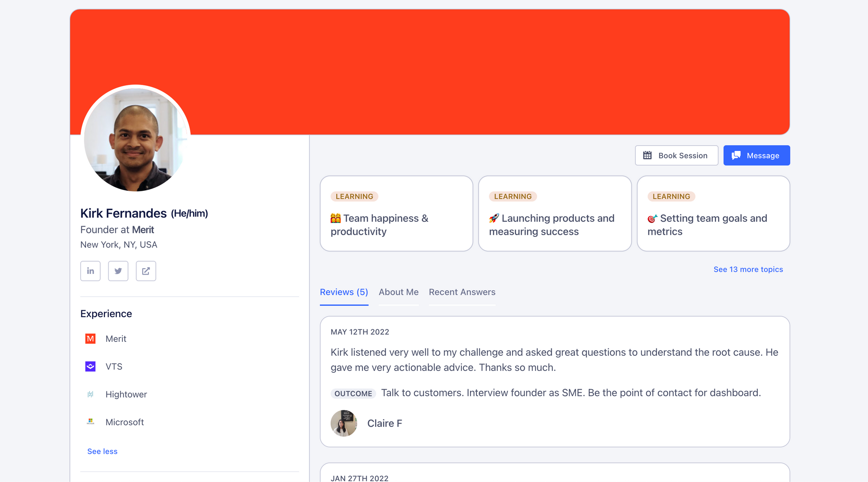The width and height of the screenshot is (868, 482).
Task: Select the Reviews (5) tab
Action: pos(344,292)
